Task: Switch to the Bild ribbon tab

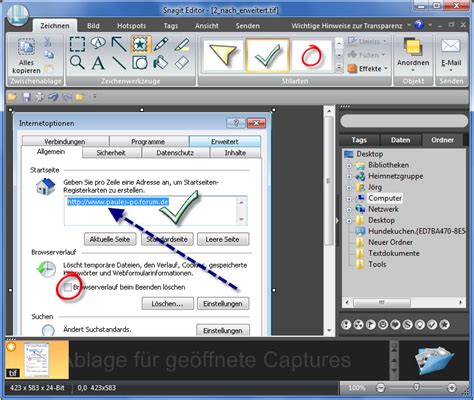Action: [93, 26]
